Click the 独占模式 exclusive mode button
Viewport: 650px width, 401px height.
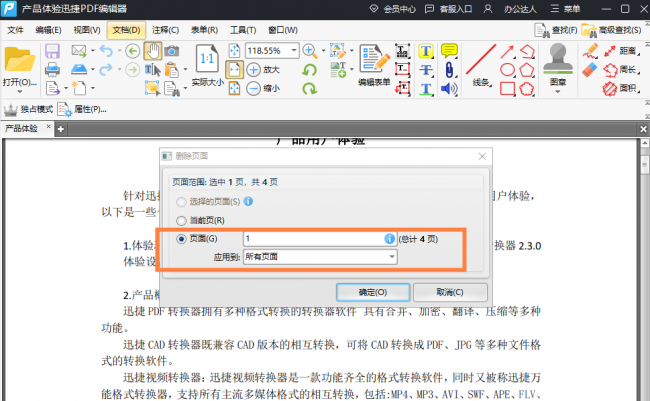28,109
